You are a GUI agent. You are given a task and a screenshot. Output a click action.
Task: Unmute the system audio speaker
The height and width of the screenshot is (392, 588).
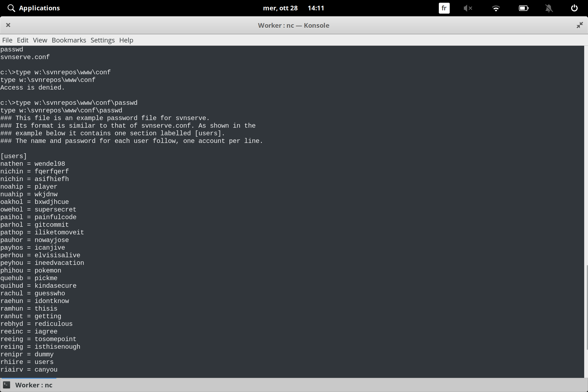tap(468, 8)
